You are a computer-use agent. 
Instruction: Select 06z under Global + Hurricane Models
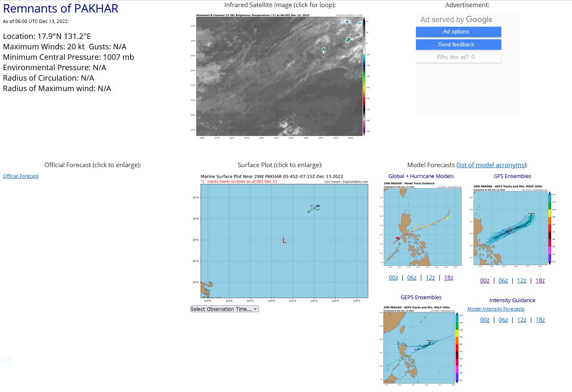pos(412,277)
